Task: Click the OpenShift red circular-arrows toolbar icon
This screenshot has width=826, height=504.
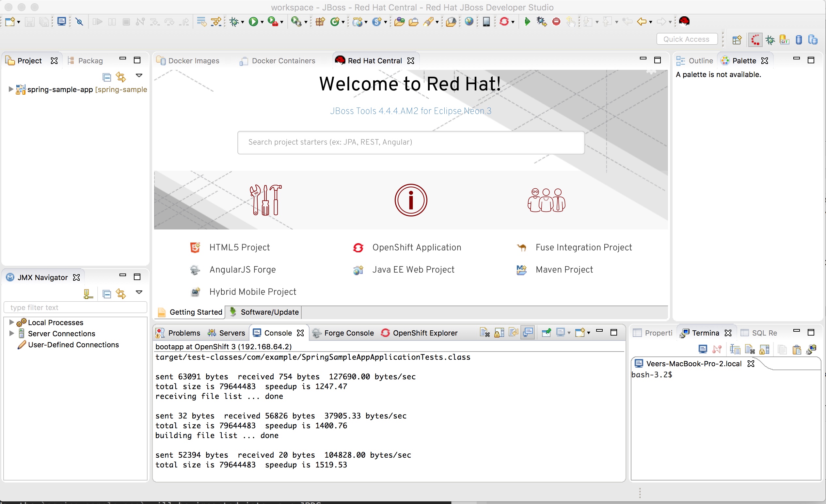Action: (x=504, y=22)
